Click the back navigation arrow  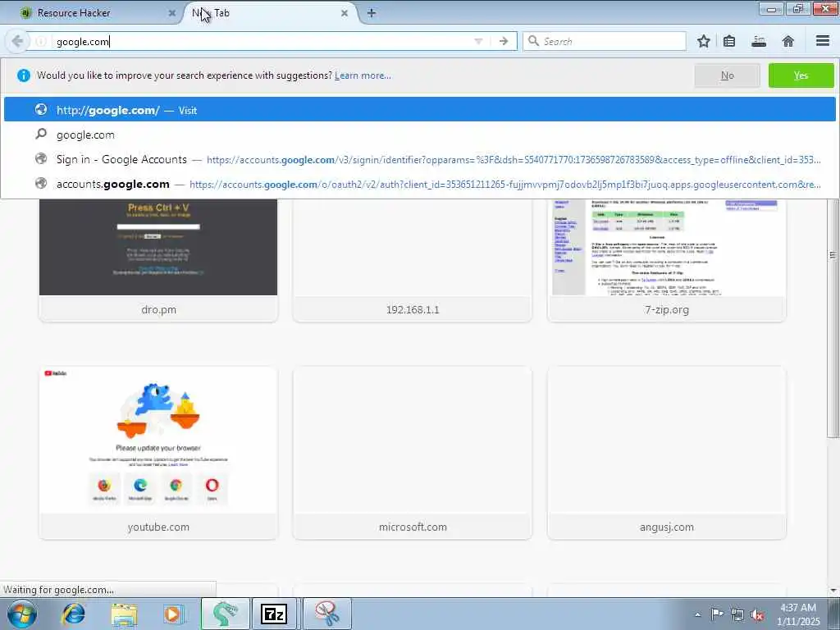(17, 41)
